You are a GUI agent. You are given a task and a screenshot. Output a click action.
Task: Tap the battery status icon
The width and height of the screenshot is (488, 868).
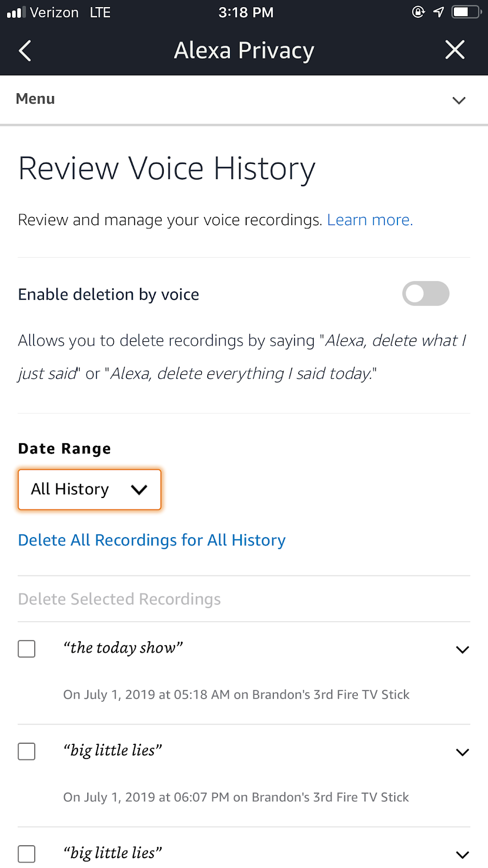pos(465,12)
